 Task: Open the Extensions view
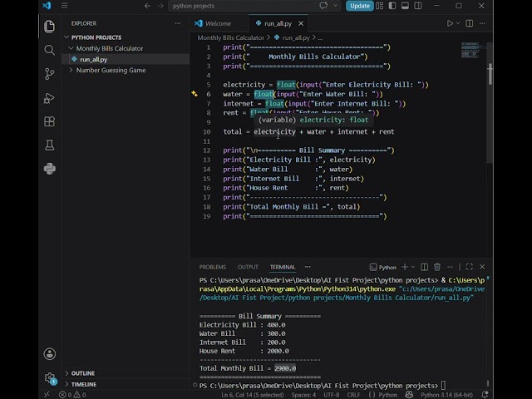click(x=50, y=121)
